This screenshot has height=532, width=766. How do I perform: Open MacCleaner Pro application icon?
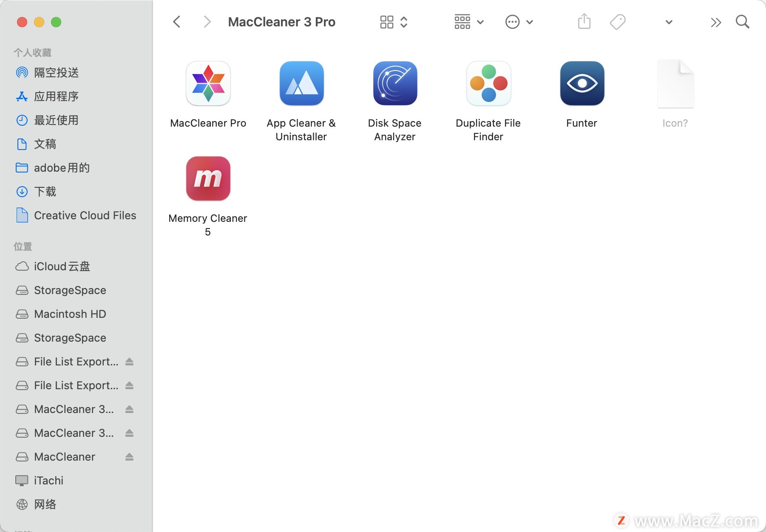(x=208, y=83)
